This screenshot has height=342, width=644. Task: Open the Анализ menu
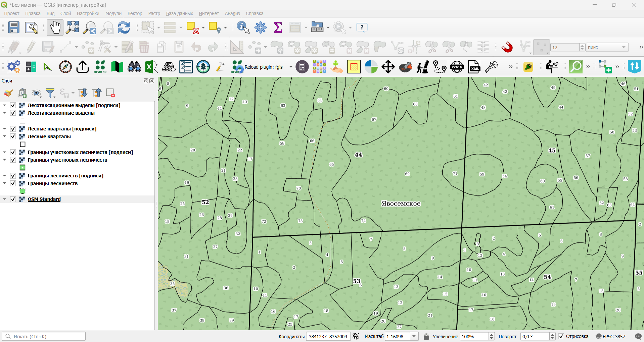(232, 13)
